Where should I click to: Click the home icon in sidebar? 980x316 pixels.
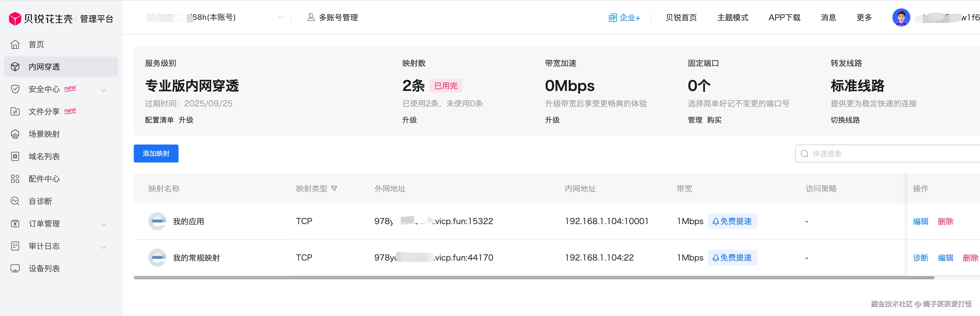[15, 45]
